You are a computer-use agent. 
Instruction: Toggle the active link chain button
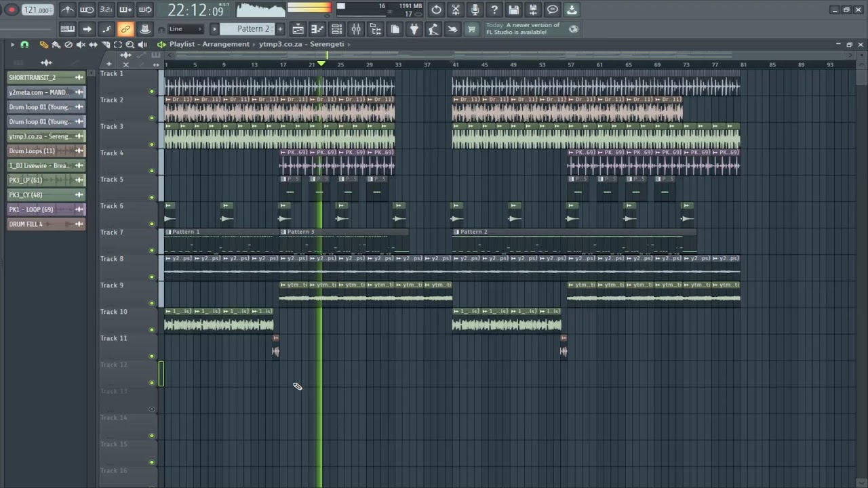coord(125,29)
